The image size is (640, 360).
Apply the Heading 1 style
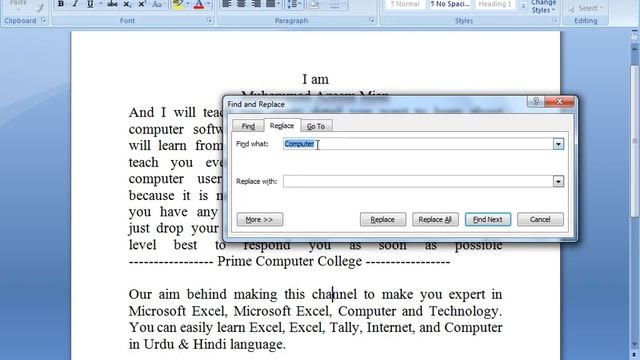pyautogui.click(x=495, y=4)
